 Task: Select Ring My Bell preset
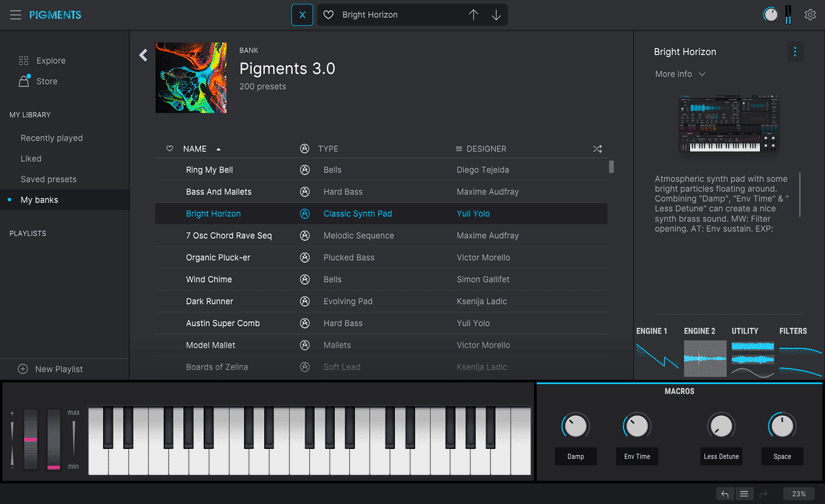[x=381, y=170]
